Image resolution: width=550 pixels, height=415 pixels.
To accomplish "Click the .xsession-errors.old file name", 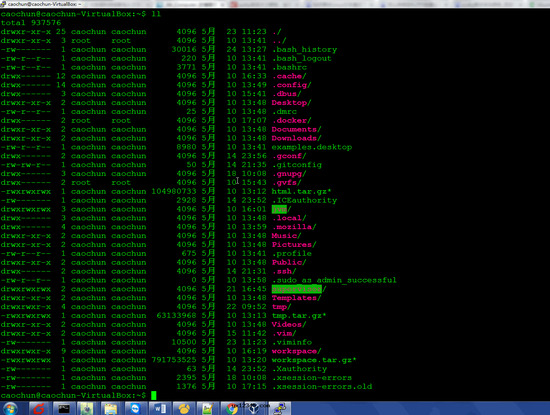I will 322,387.
